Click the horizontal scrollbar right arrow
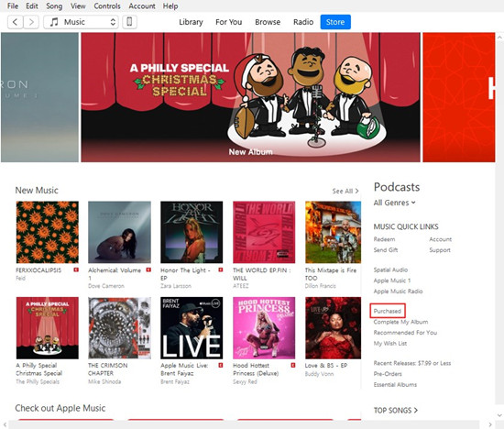 pos(490,424)
